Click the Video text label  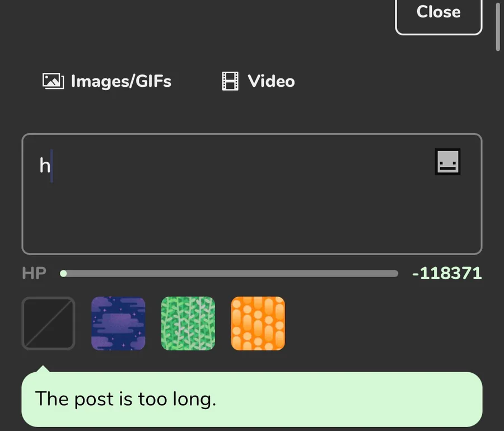pos(271,81)
